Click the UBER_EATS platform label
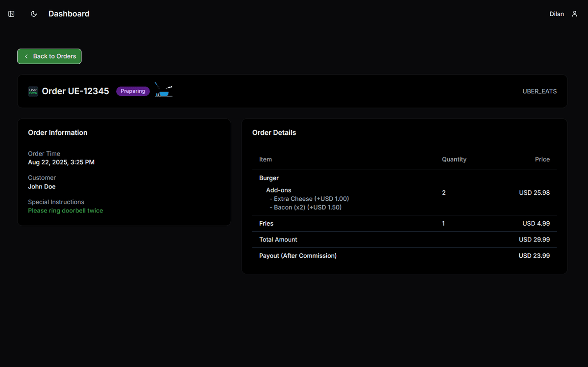Viewport: 588px width, 367px height. [x=539, y=91]
